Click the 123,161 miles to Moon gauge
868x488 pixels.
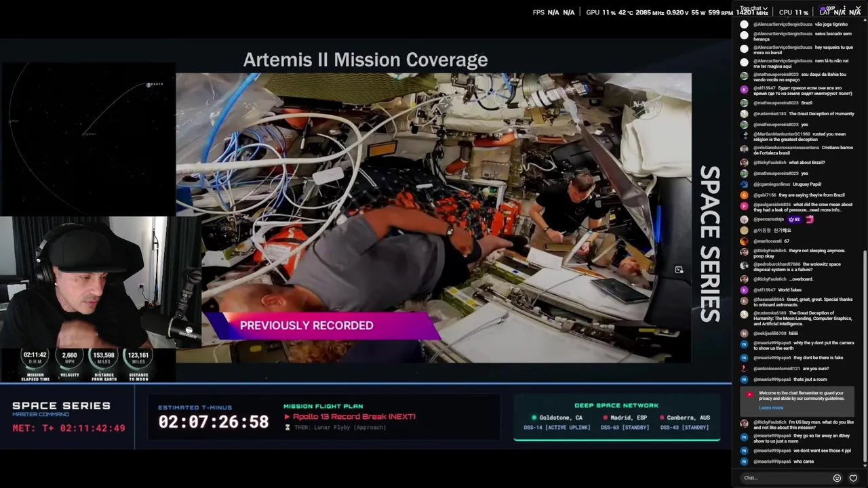[138, 364]
